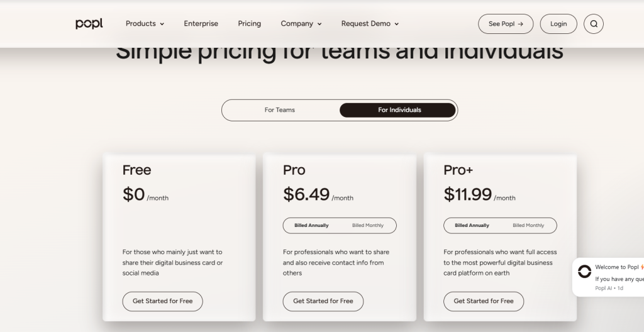The image size is (644, 332).
Task: Get started with the Free plan
Action: 162,301
